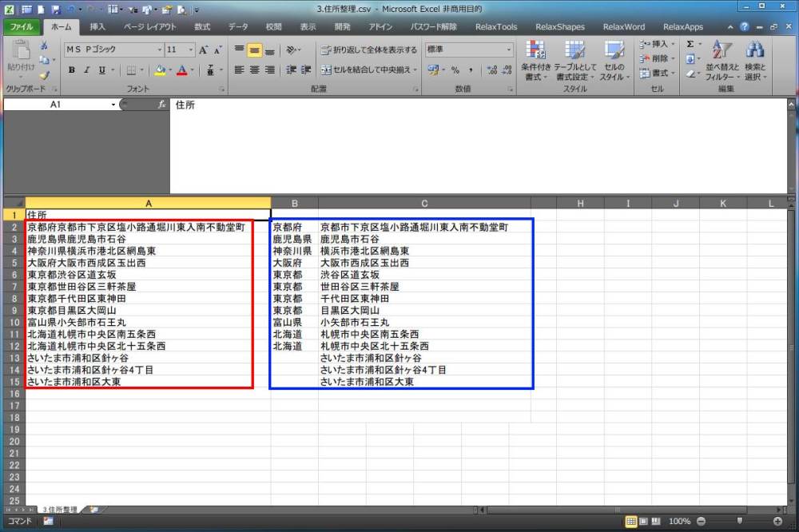
Task: Click the Find & Select binoculars icon
Action: [755, 51]
